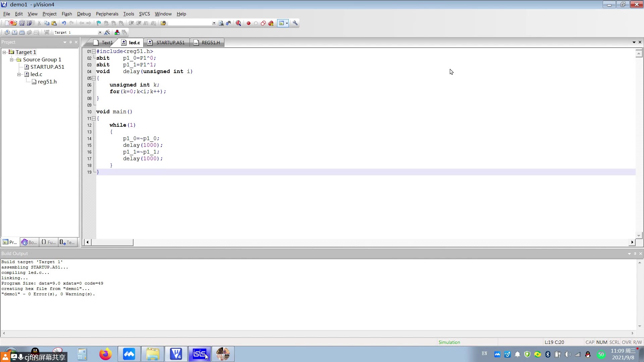Click the Undo toolbar icon
The width and height of the screenshot is (644, 362).
(x=64, y=23)
